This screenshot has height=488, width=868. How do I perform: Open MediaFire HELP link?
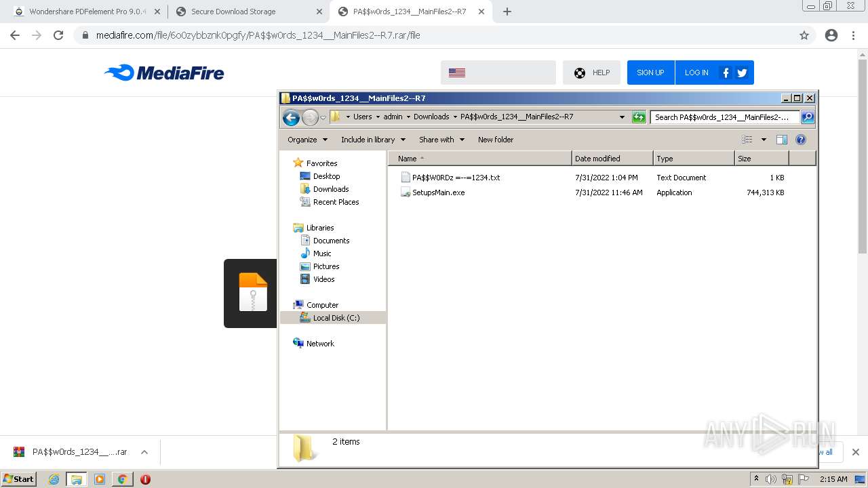(x=591, y=73)
